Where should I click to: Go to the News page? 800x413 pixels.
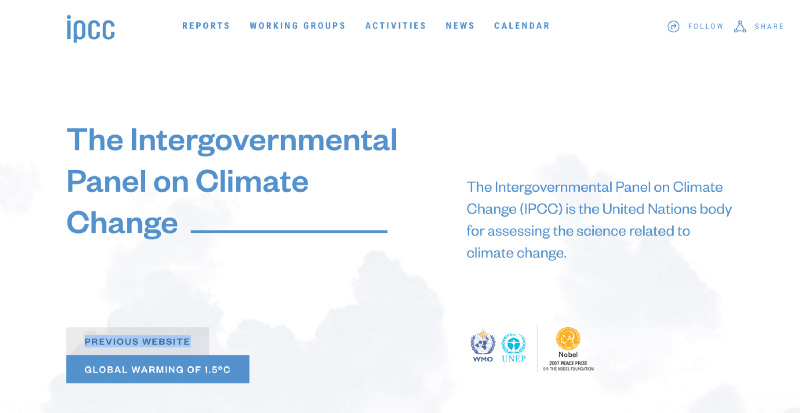pos(460,26)
